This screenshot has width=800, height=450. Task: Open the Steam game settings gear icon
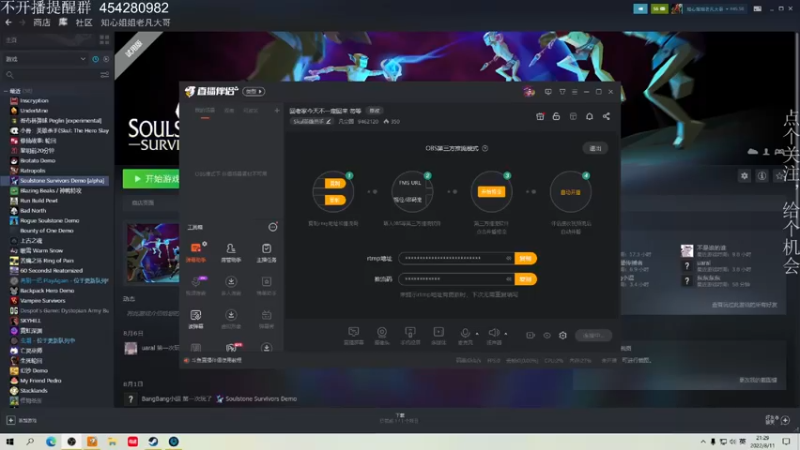point(744,176)
